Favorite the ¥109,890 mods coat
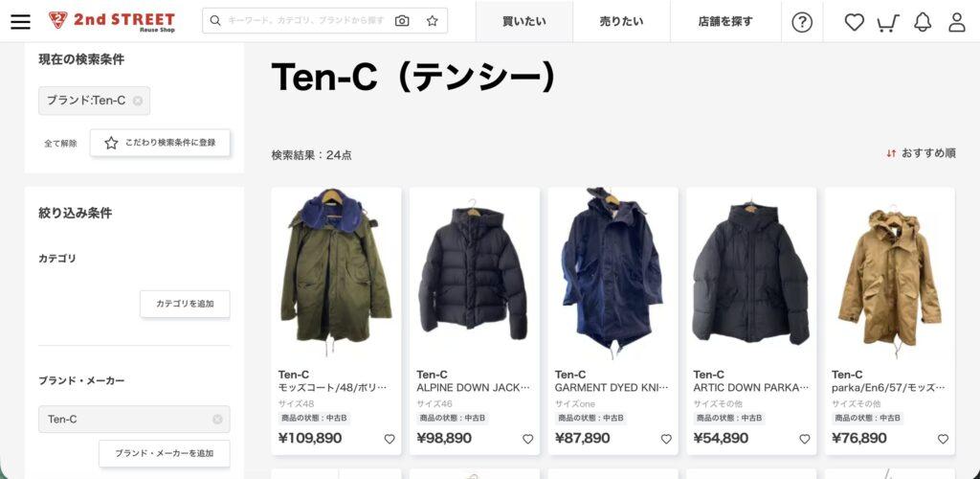 pos(390,439)
